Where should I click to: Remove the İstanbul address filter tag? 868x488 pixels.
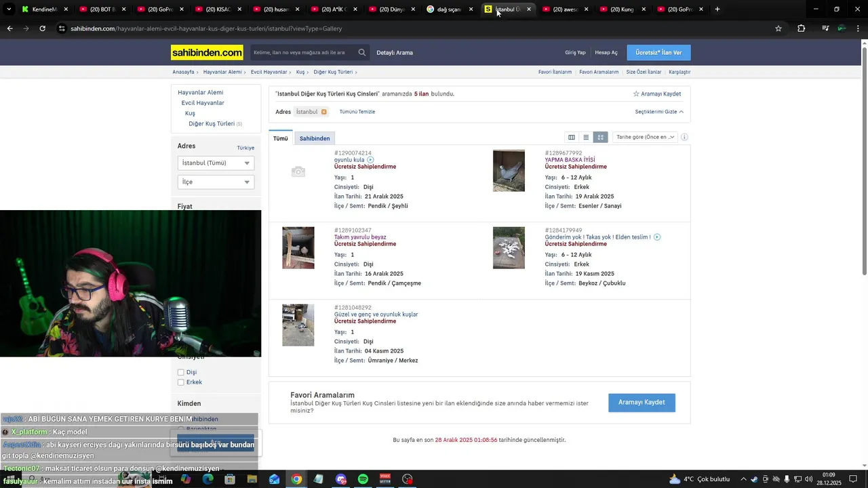click(x=323, y=112)
